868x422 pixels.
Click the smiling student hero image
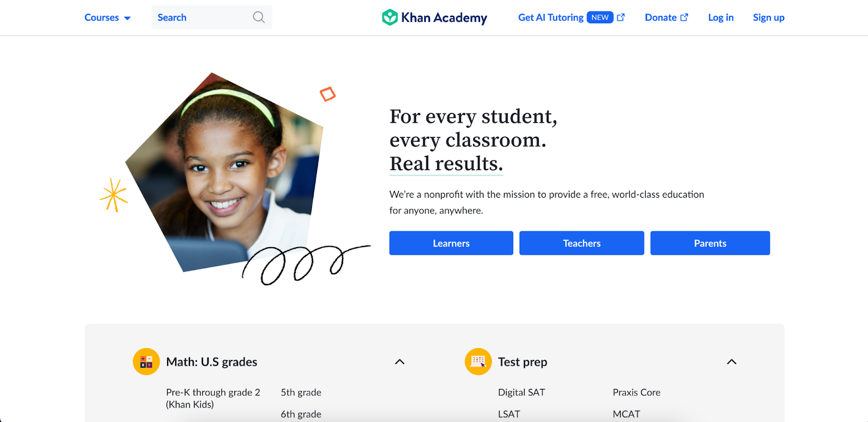pos(225,172)
